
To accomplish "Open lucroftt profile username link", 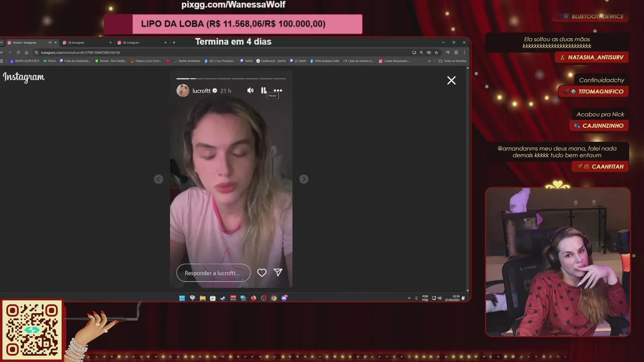I will point(201,91).
